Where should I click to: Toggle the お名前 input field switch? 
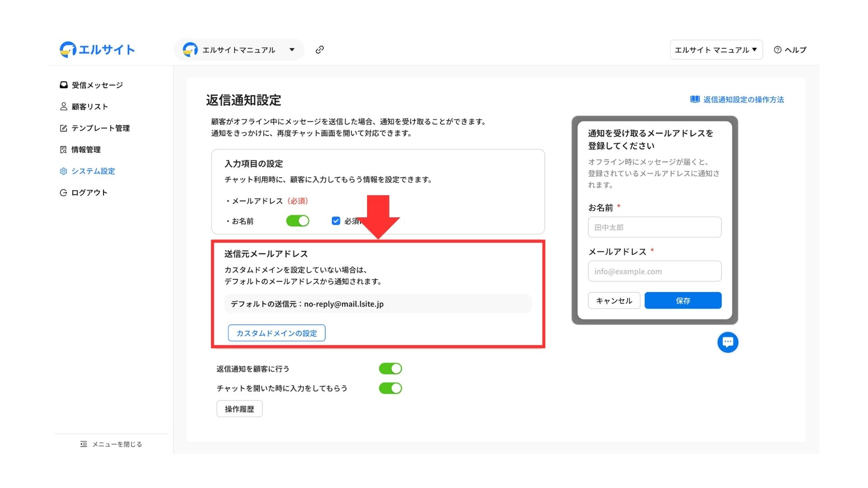(x=297, y=221)
